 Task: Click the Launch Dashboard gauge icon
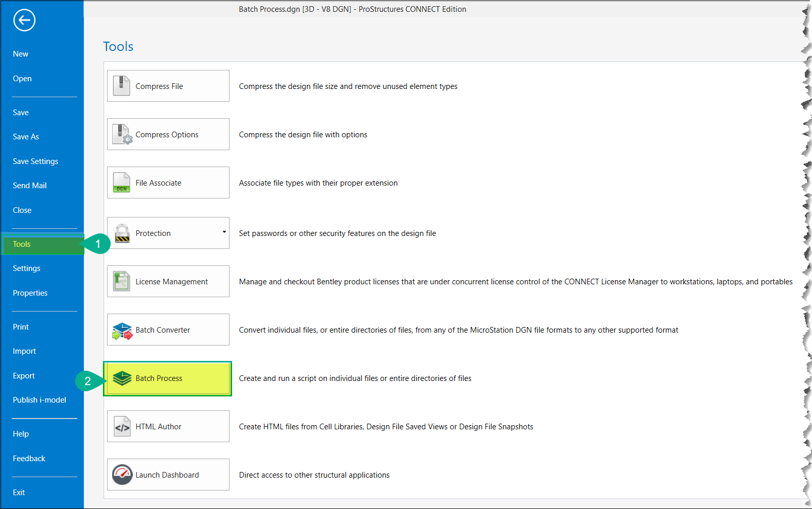tap(122, 475)
